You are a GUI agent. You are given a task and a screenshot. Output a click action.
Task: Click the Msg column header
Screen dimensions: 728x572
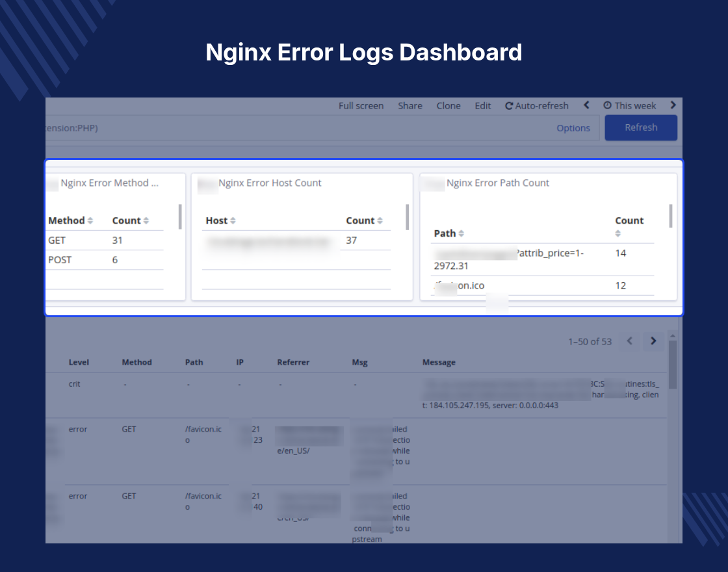[x=360, y=363]
